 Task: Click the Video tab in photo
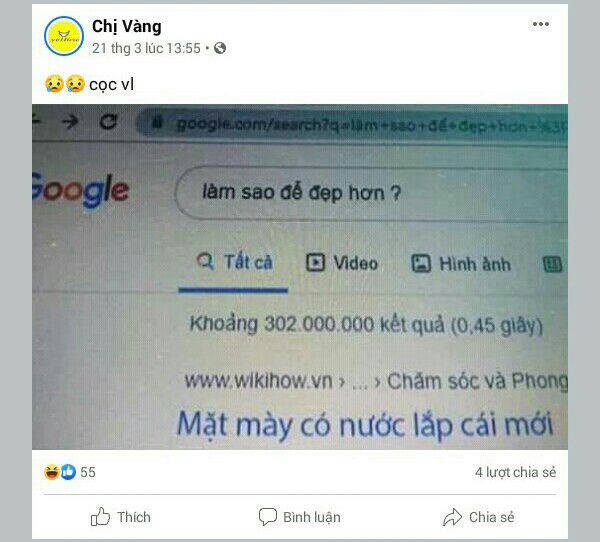pos(342,263)
